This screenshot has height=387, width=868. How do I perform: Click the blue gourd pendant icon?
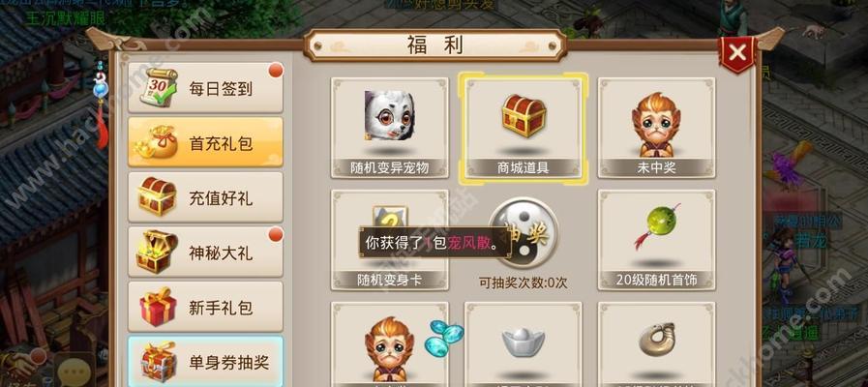click(99, 88)
